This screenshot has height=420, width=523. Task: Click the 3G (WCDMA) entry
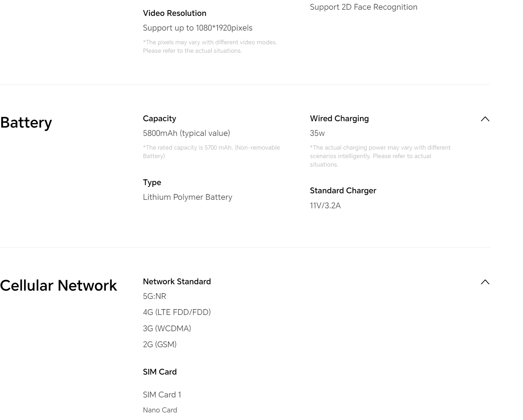pos(167,329)
